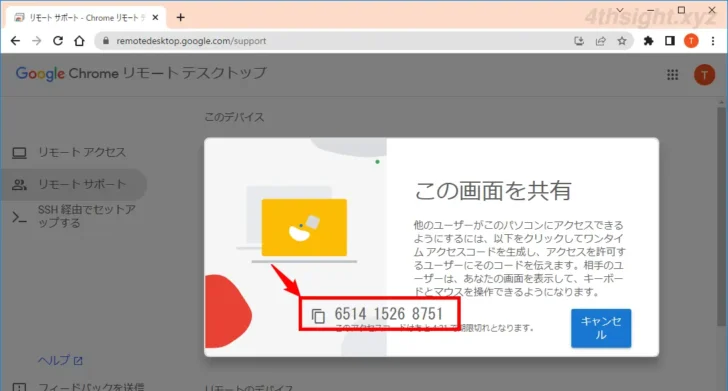Click the Google Chrome リモート デスクトップ logo
The height and width of the screenshot is (391, 728).
coord(141,73)
